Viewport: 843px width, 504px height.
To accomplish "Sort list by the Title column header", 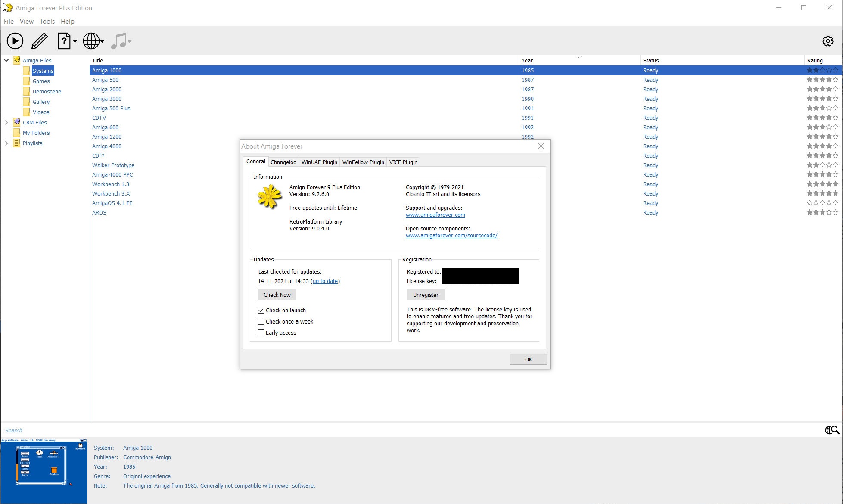I will (304, 60).
